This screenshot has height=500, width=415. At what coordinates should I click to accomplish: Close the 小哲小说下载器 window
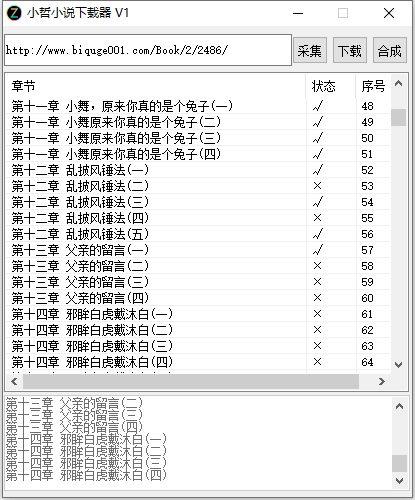click(389, 13)
